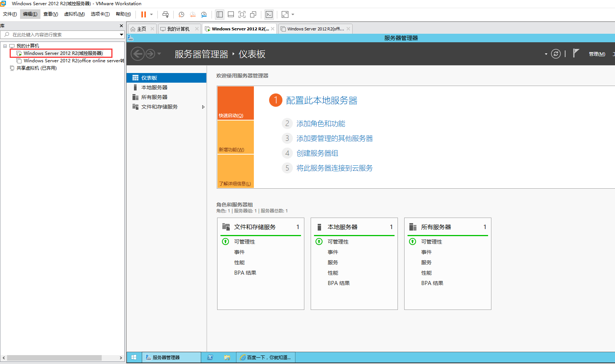Close the library panel with X

tap(121, 26)
